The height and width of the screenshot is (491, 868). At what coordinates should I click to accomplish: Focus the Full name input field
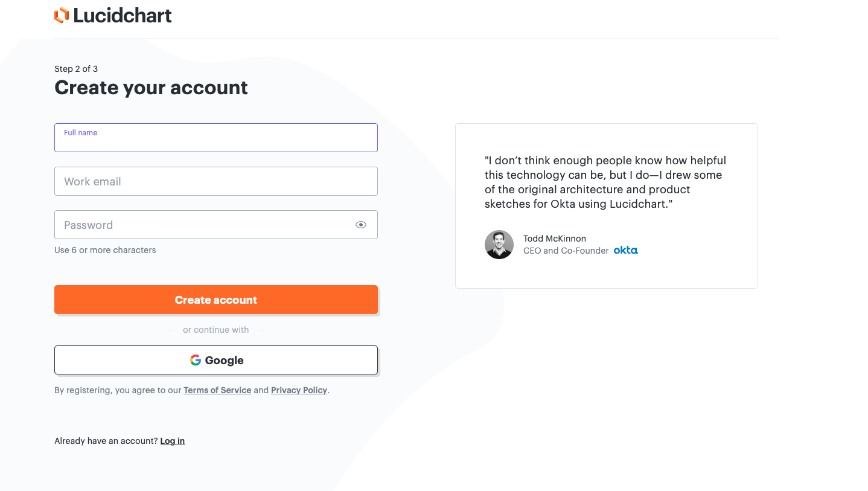coord(215,141)
